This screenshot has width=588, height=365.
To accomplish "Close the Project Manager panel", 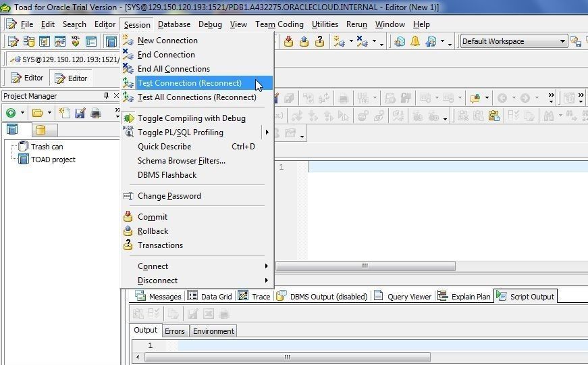I will click(116, 96).
